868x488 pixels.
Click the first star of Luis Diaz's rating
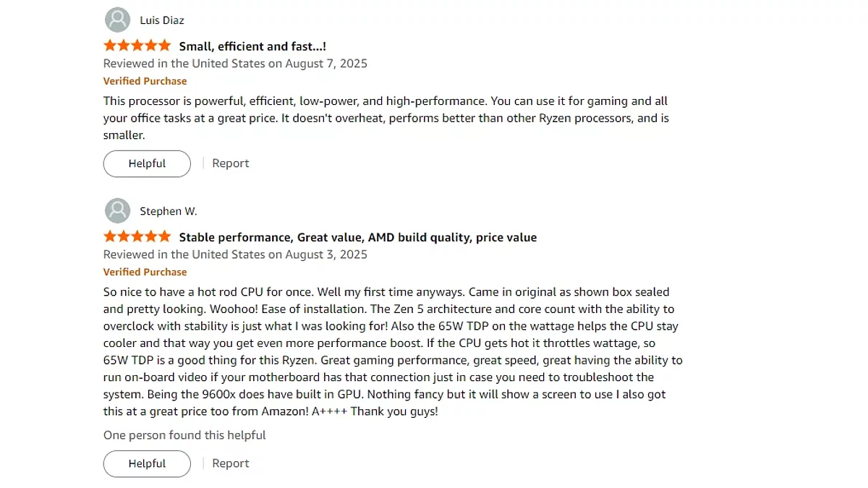(111, 46)
